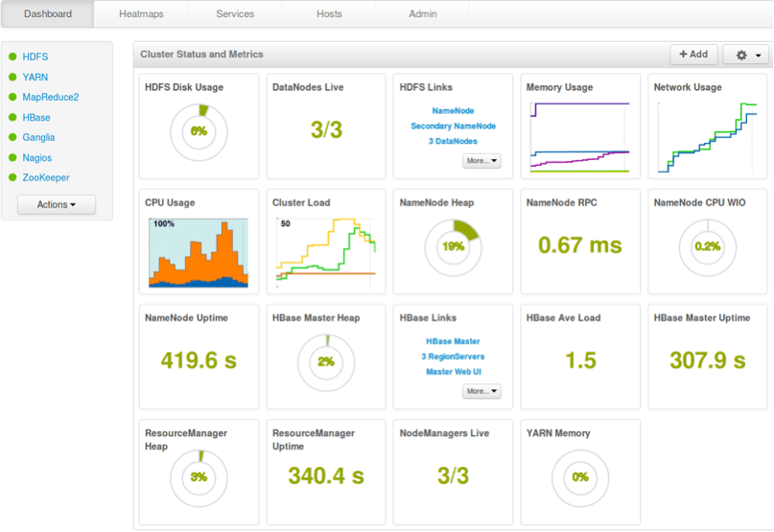Open the Master Web UI link

453,372
